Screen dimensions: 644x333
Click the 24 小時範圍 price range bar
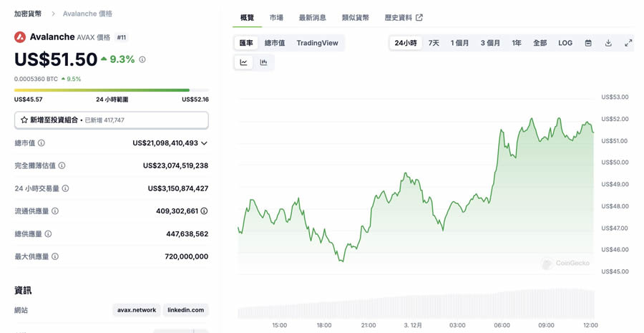pos(112,90)
